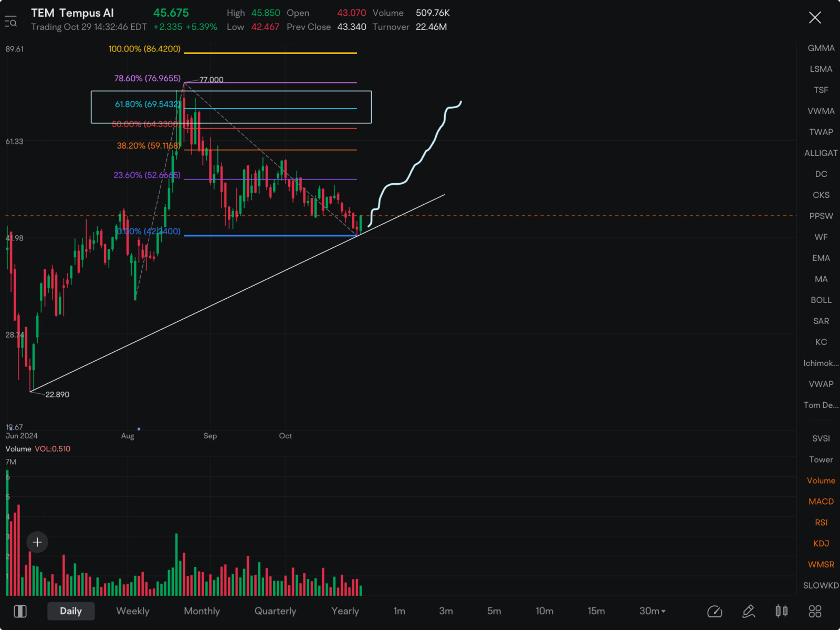The image size is (840, 630).
Task: Turn on the BOLL indicator
Action: [x=821, y=300]
